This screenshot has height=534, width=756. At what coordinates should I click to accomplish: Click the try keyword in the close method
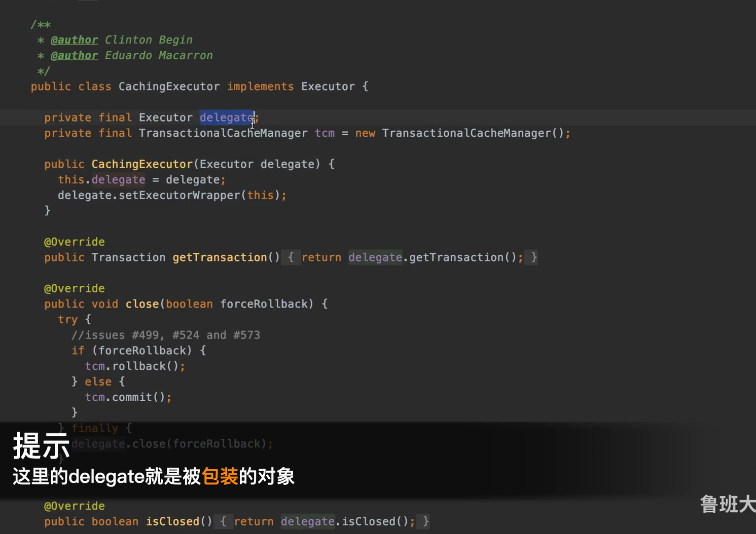[67, 320]
